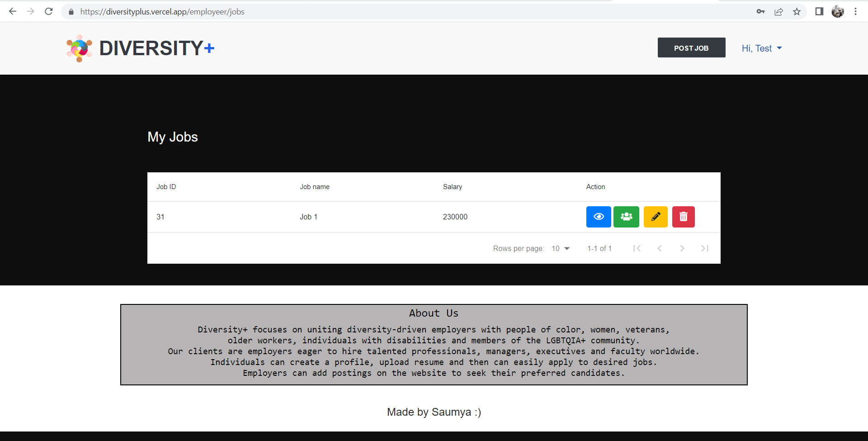868x441 pixels.
Task: Open browser three-dot menu
Action: click(855, 11)
